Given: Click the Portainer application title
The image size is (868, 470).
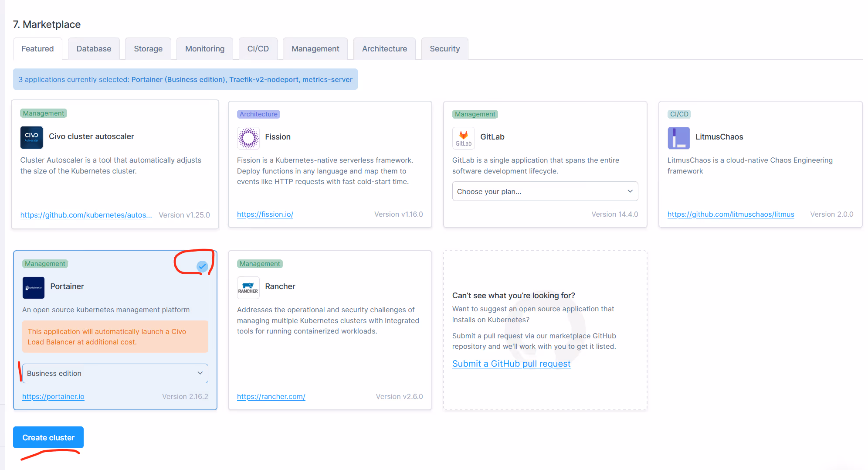Looking at the screenshot, I should (x=67, y=286).
